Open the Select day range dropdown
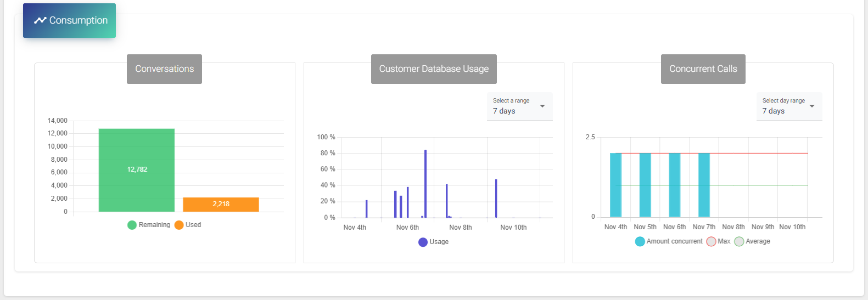This screenshot has width=868, height=300. 788,106
